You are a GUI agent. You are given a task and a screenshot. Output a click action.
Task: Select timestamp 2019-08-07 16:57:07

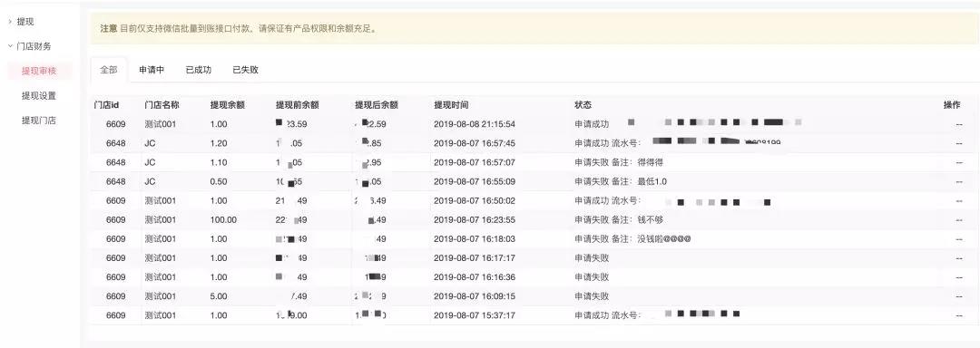point(475,162)
